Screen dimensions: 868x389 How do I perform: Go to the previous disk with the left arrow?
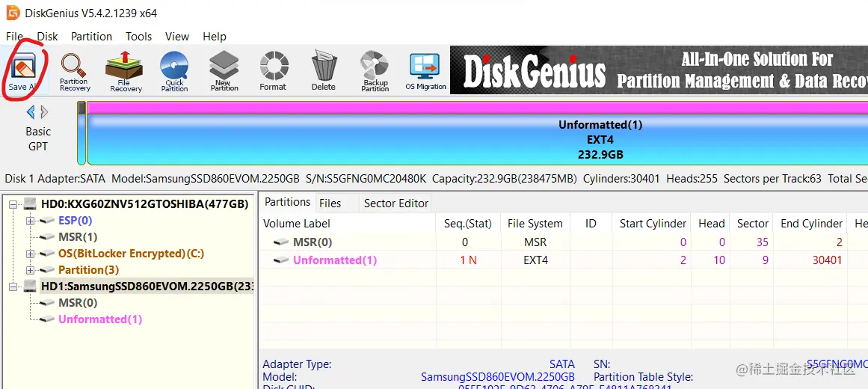(31, 112)
